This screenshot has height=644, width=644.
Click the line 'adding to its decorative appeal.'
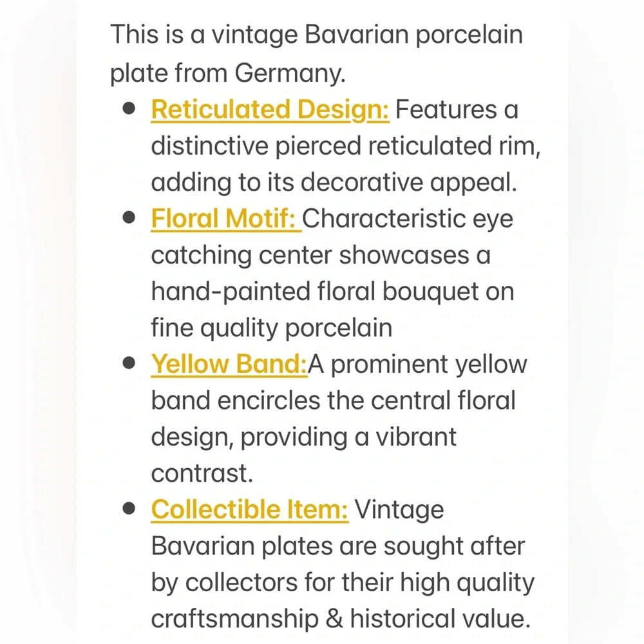334,183
